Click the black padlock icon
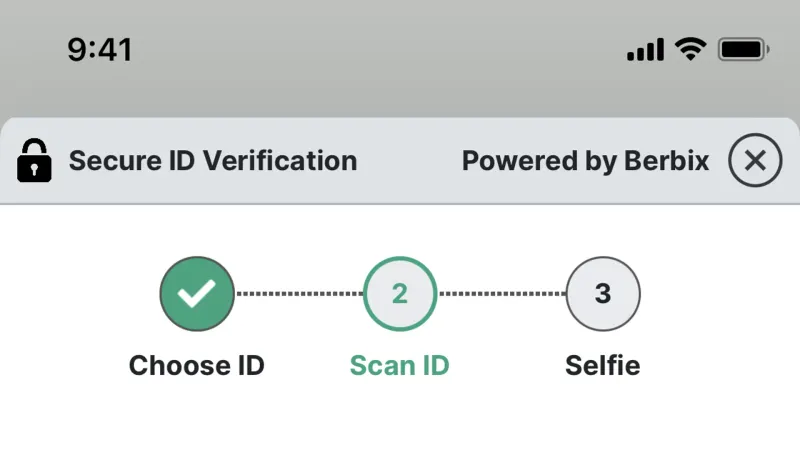Screen dimensions: 800x450 coord(34,160)
